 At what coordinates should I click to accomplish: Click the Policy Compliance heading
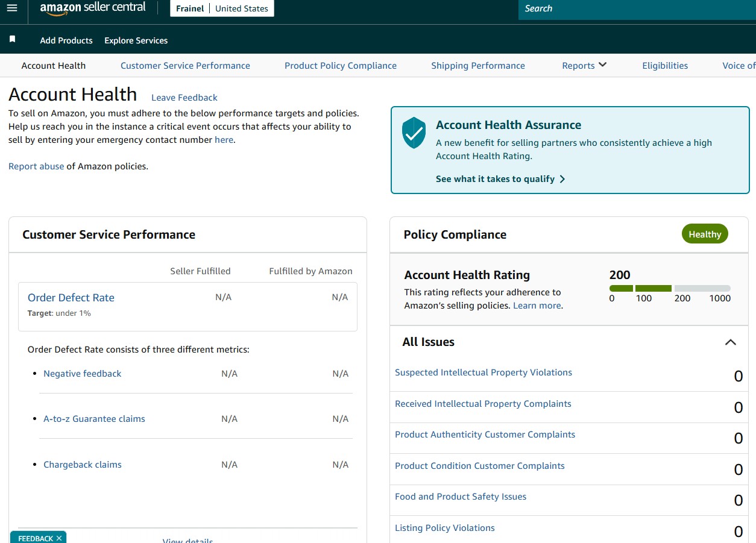tap(455, 234)
